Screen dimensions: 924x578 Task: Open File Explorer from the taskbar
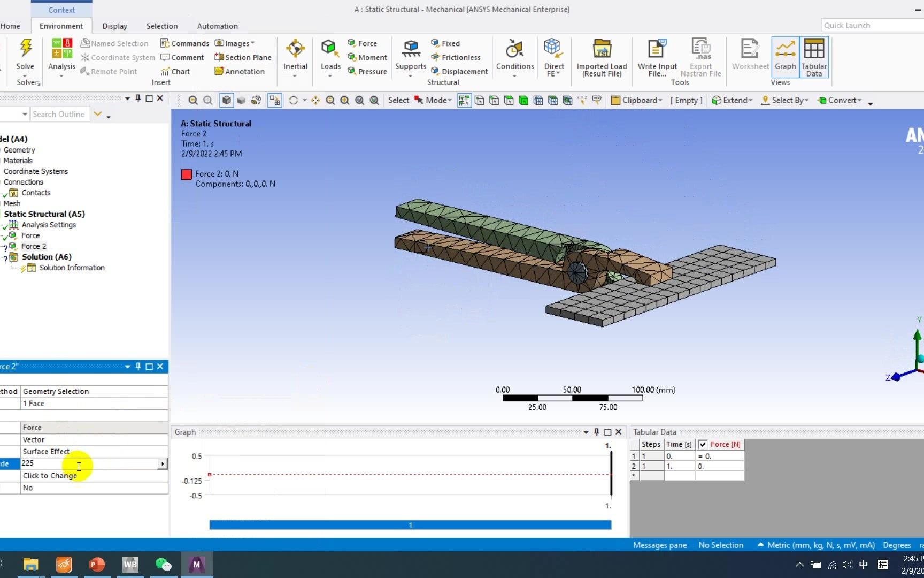click(30, 565)
